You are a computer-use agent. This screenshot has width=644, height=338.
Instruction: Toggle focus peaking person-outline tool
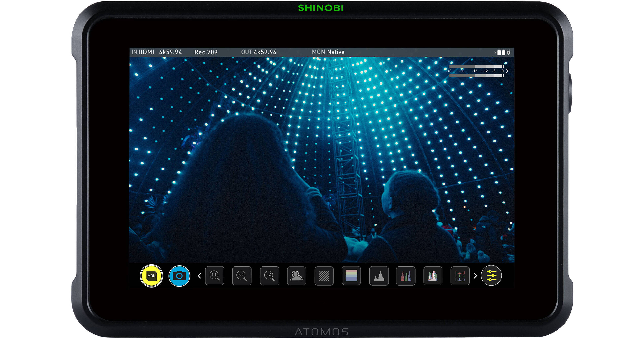pyautogui.click(x=296, y=276)
